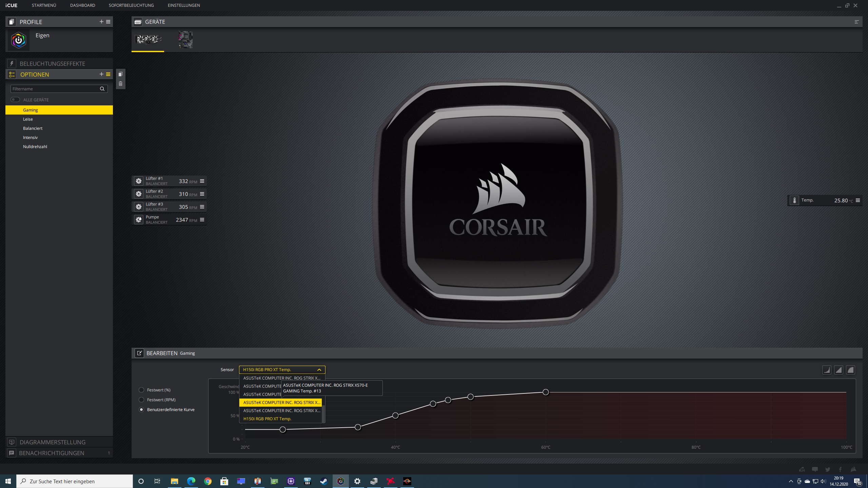Open the Dashboard menu tab
Screen dimensions: 868x488
[x=82, y=5]
